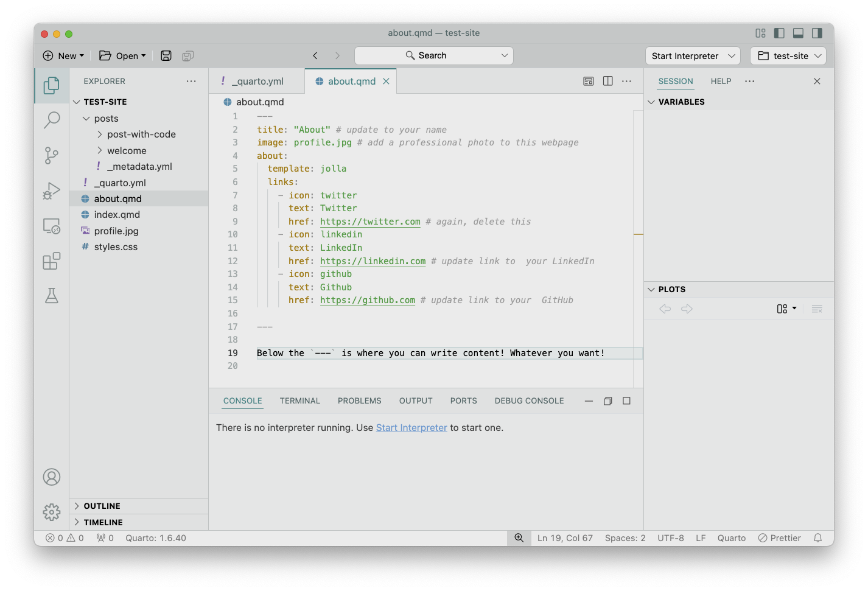Open the Manage gear settings icon
Image resolution: width=868 pixels, height=591 pixels.
point(52,512)
